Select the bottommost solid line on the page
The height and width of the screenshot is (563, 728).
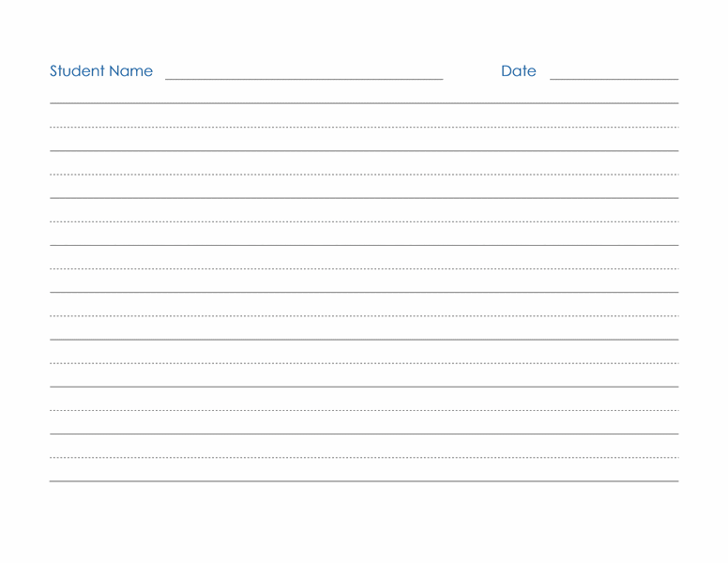tap(364, 481)
